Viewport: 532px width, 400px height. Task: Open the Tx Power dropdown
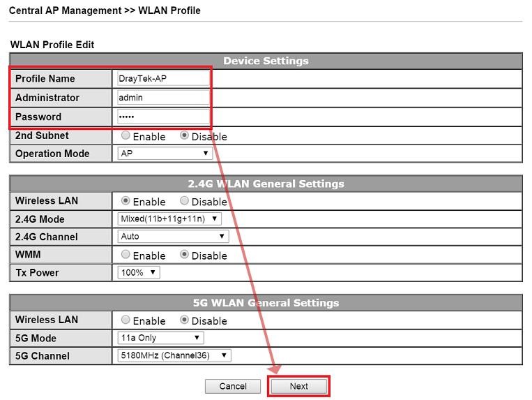coord(139,273)
